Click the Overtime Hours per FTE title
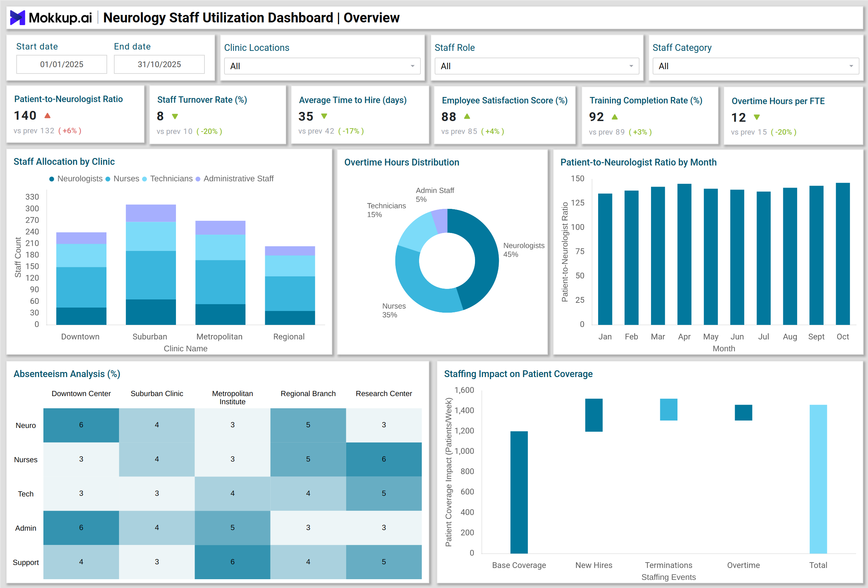 778,101
